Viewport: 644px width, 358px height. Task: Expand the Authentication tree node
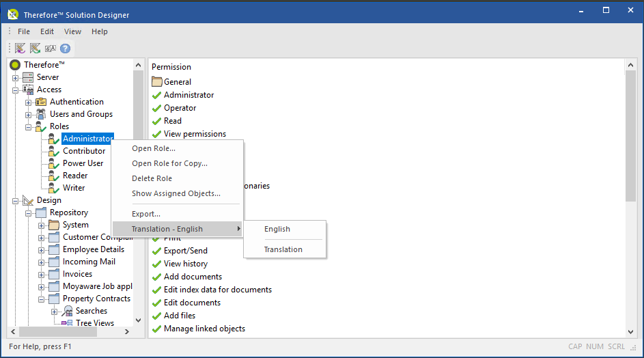(x=28, y=102)
